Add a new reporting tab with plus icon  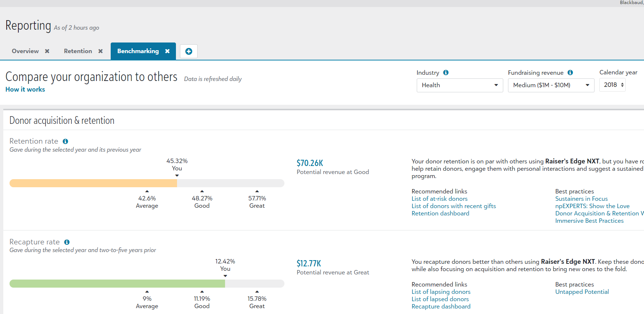coord(189,51)
